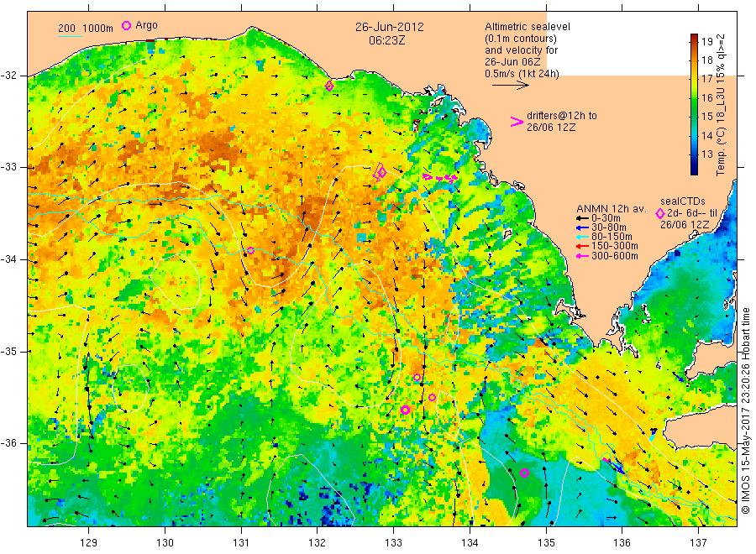Click the '06:23Z' time label

387,41
